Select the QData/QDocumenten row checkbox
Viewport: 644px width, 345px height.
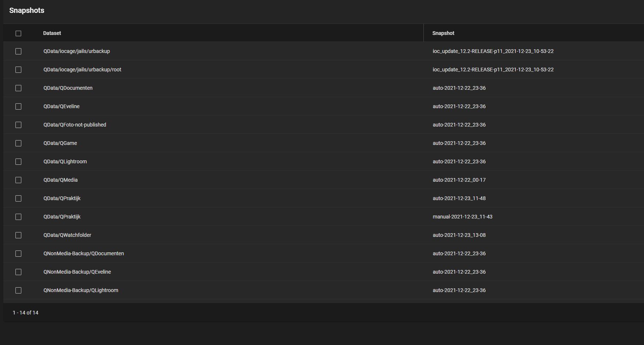(x=18, y=88)
